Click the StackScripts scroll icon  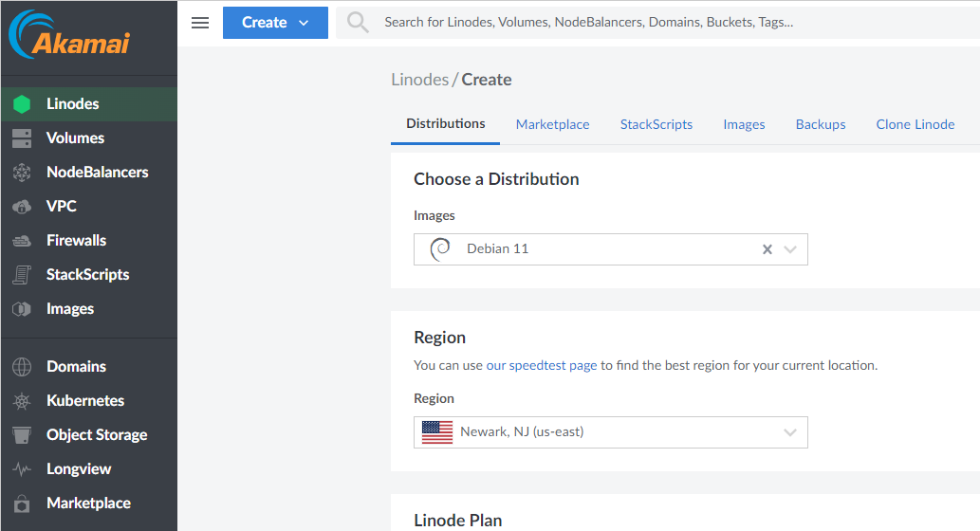[x=21, y=275]
